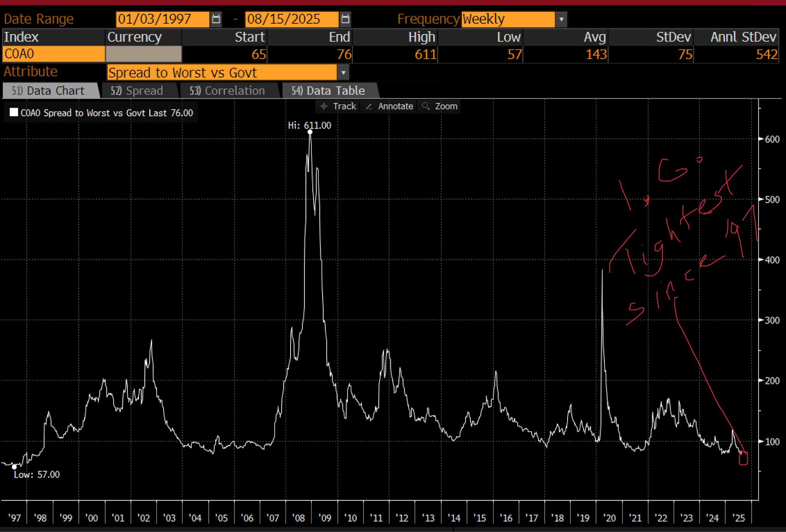Click the Zoom magnifier tool

click(x=439, y=106)
